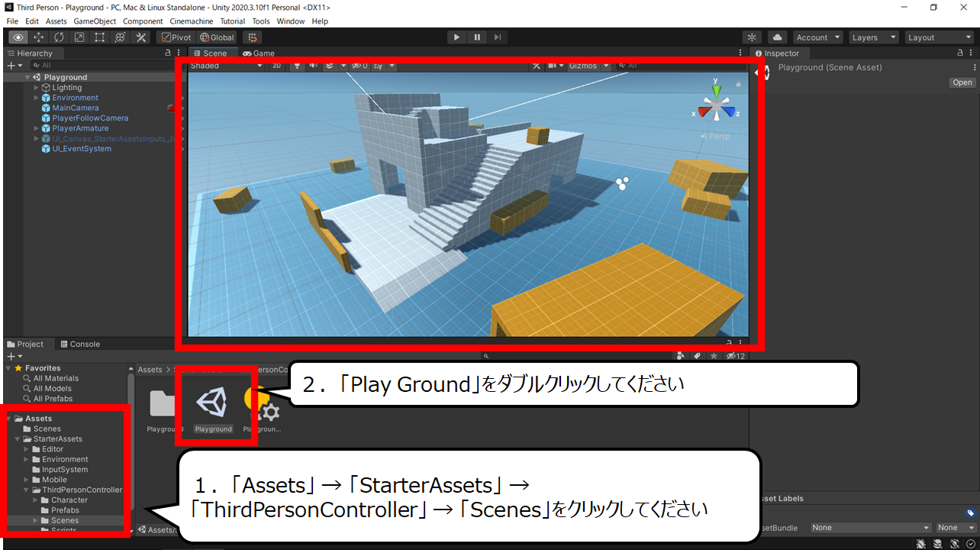Expand the Environment object in Hierarchy
Screen dimensions: 980x550
click(x=36, y=98)
